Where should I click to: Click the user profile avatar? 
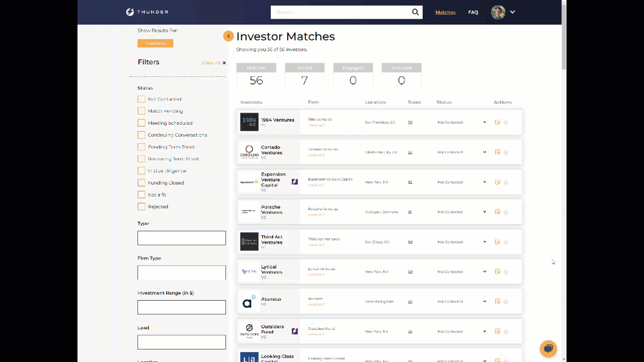click(498, 12)
